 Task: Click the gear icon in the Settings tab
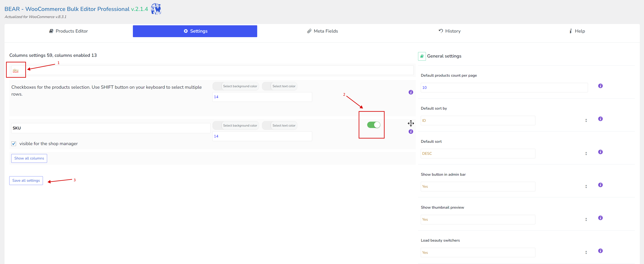pyautogui.click(x=186, y=31)
